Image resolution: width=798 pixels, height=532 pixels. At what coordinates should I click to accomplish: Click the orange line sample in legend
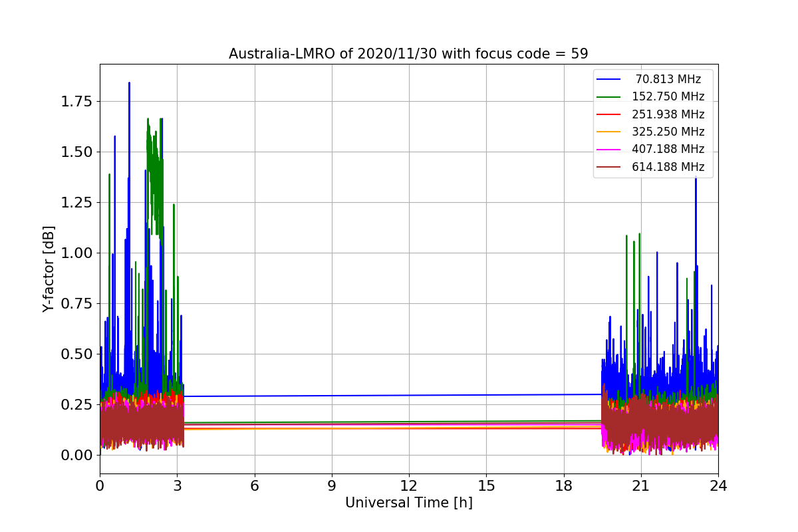(x=610, y=132)
